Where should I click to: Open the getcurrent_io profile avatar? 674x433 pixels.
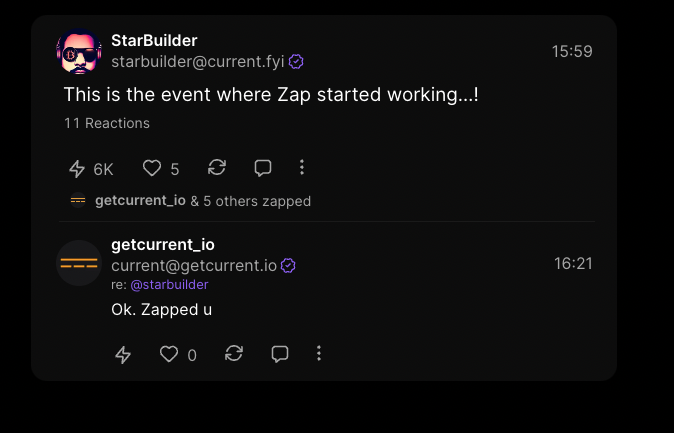[x=79, y=264]
